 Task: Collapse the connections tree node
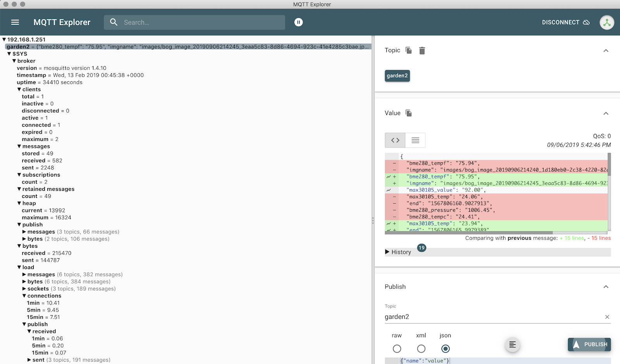click(x=24, y=296)
